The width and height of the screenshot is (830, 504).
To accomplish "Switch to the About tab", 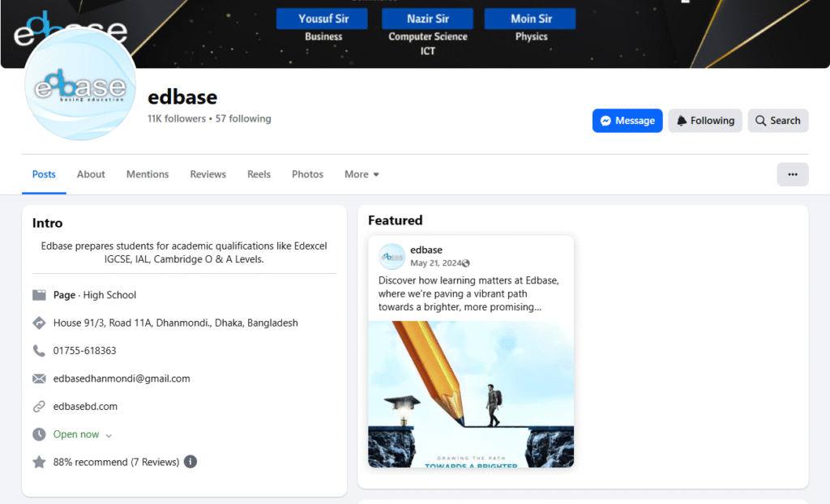I will pyautogui.click(x=91, y=174).
